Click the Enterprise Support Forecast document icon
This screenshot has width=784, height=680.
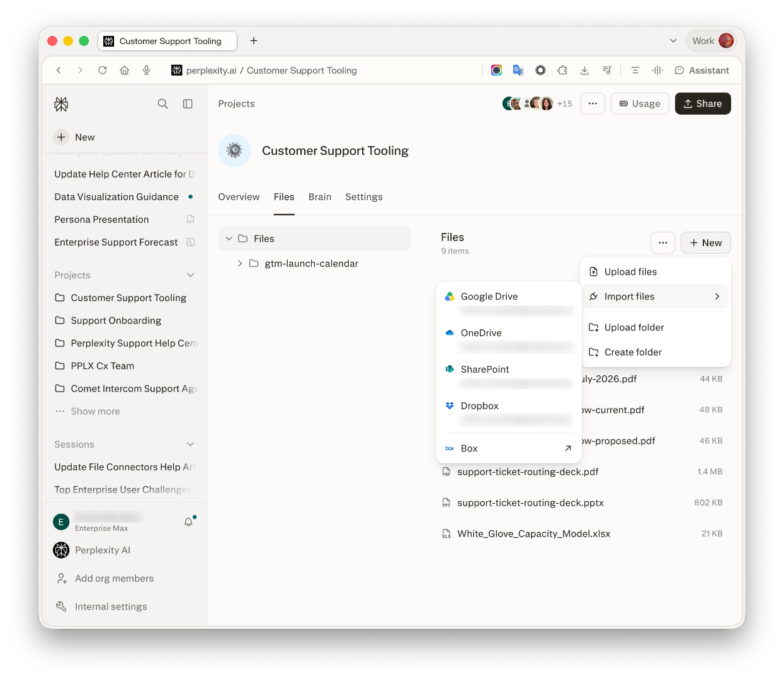191,242
